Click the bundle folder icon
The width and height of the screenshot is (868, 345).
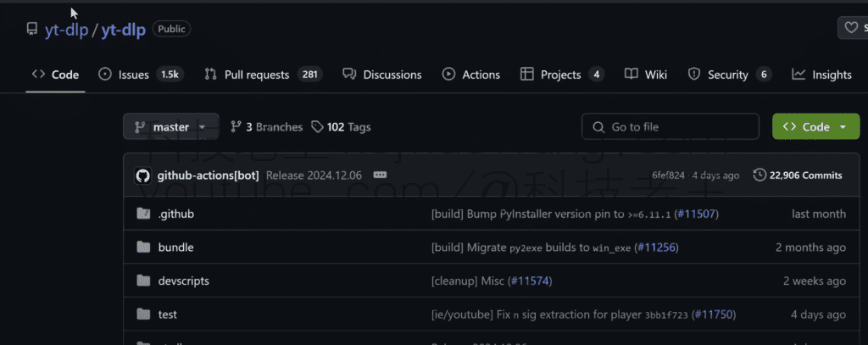[143, 248]
